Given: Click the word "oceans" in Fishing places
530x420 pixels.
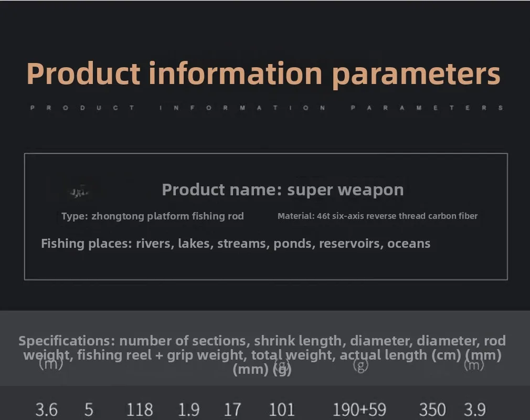Looking at the screenshot, I should (409, 244).
